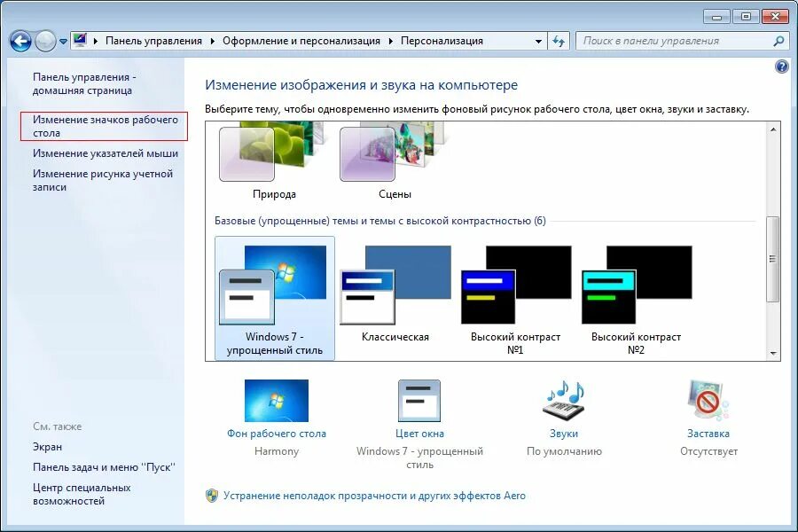Viewport: 798px width, 532px height.
Task: Open recent pages dropdown beside navigation arrows
Action: coord(63,42)
